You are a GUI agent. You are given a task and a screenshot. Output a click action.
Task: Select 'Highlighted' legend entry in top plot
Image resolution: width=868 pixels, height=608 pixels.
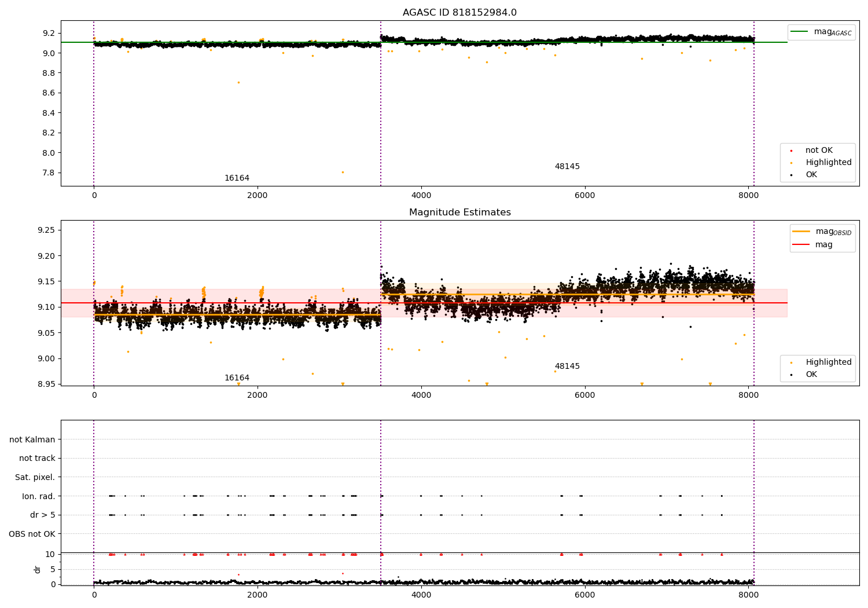pyautogui.click(x=829, y=163)
